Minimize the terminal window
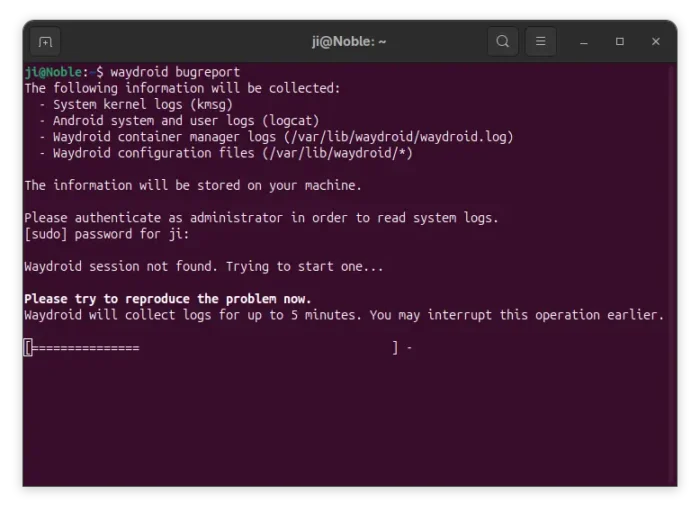Screen dimensions: 700x512 coord(584,42)
